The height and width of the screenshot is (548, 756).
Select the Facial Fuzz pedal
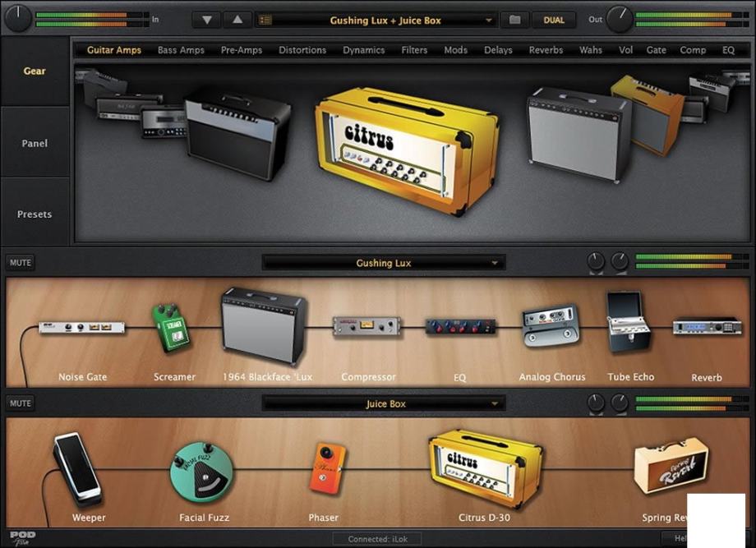tap(202, 472)
